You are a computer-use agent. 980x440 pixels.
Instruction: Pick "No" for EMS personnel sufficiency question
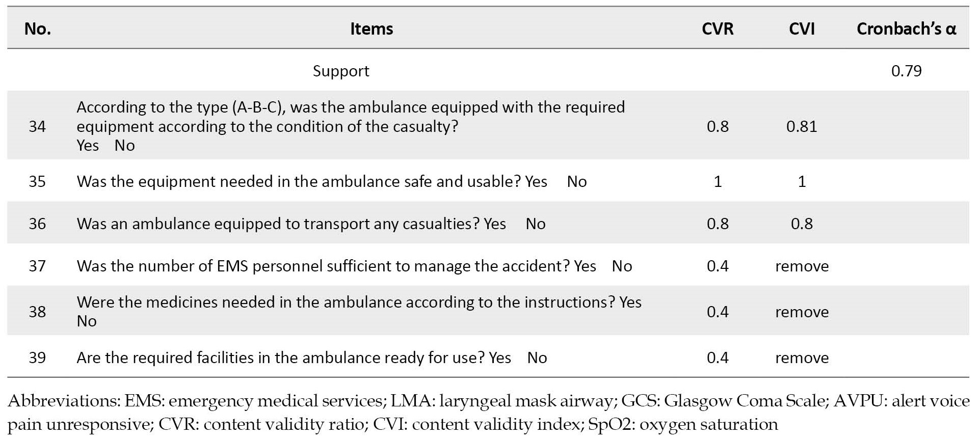(x=622, y=266)
